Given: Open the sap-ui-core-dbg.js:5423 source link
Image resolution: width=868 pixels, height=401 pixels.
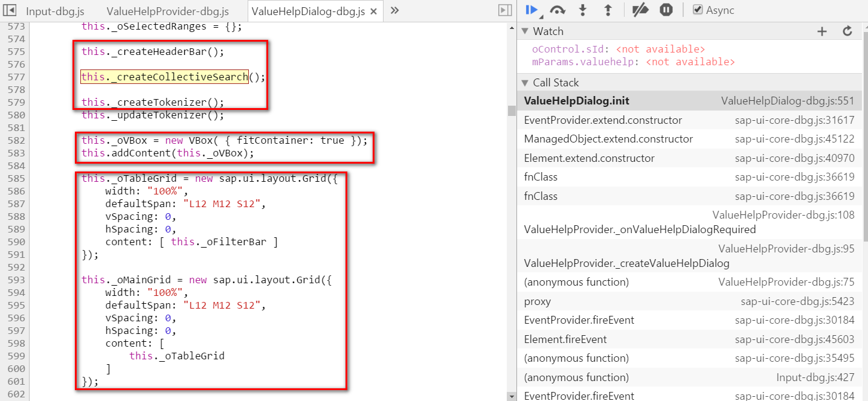Looking at the screenshot, I should 798,301.
